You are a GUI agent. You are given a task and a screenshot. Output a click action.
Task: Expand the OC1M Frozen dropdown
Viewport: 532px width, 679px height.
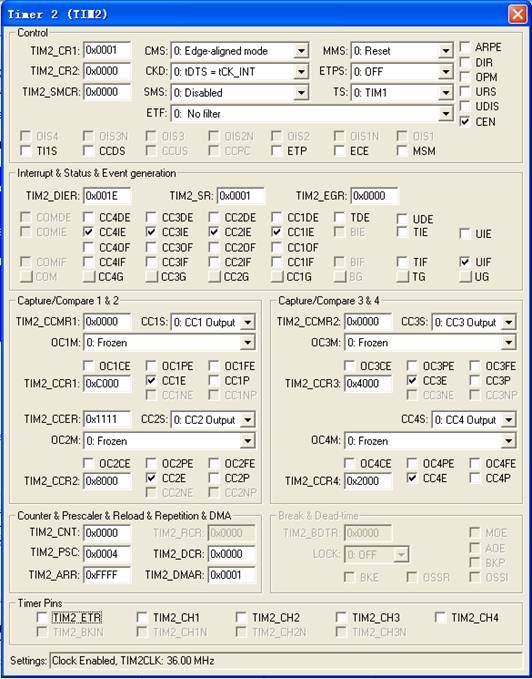[169, 343]
